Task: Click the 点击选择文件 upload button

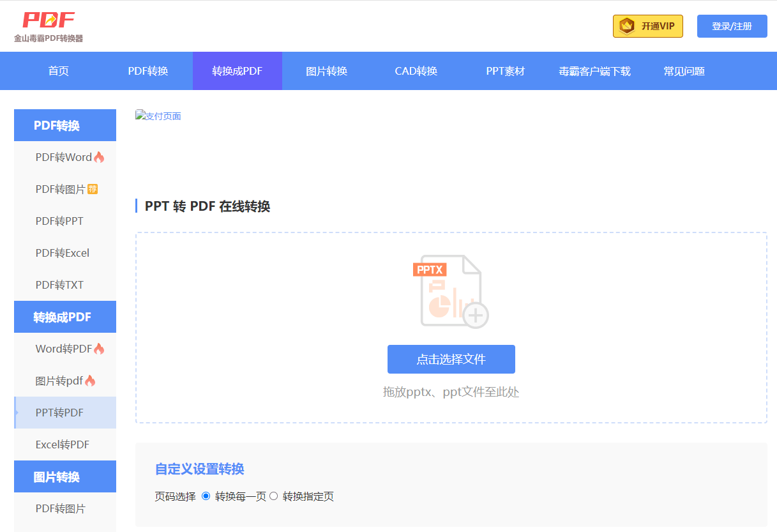Action: 451,359
